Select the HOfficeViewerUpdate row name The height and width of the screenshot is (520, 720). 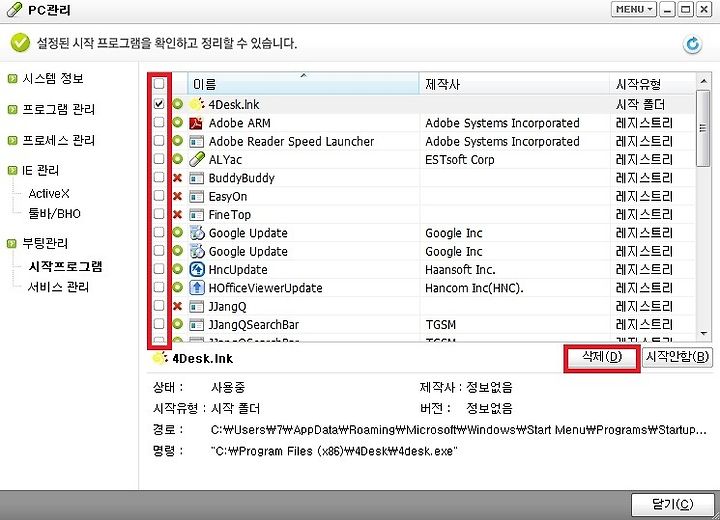265,288
